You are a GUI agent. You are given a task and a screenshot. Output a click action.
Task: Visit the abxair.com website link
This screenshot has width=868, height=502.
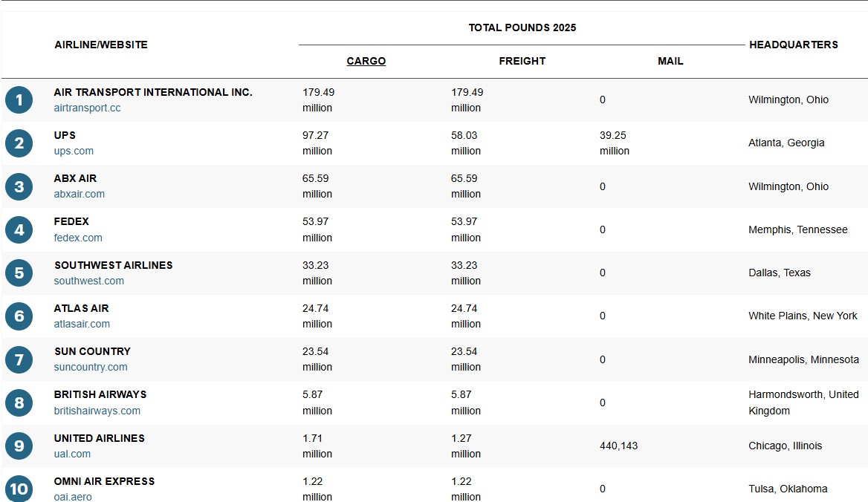tap(80, 194)
